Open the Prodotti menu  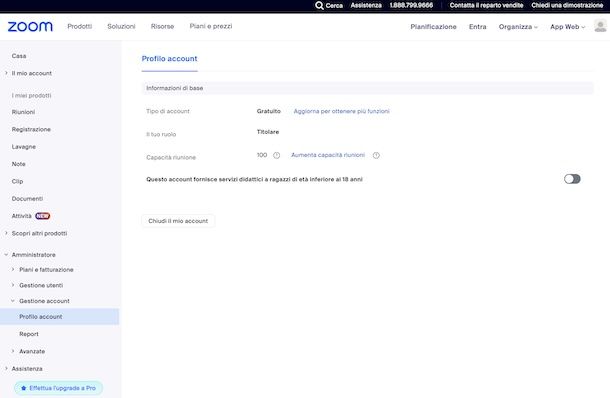(x=79, y=26)
